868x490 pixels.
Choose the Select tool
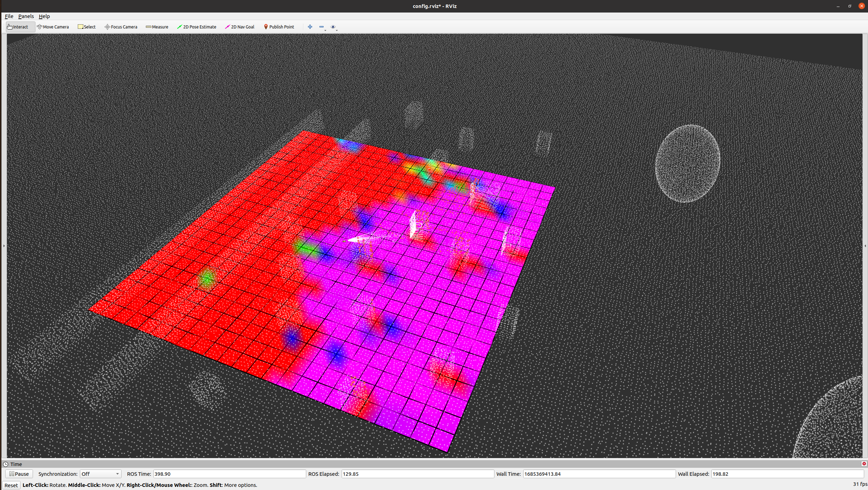pos(87,27)
